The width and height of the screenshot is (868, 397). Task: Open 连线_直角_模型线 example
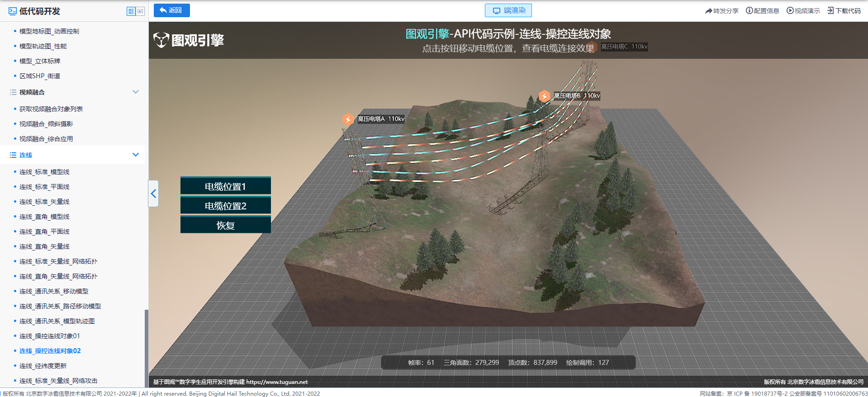(x=44, y=217)
